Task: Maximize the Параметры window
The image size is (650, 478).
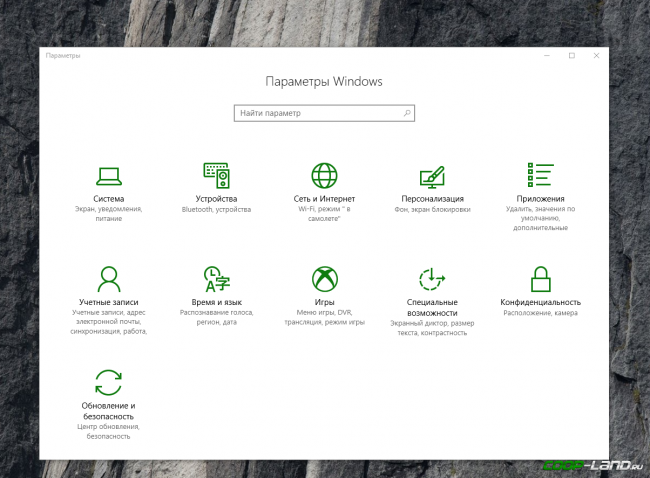Action: 572,56
